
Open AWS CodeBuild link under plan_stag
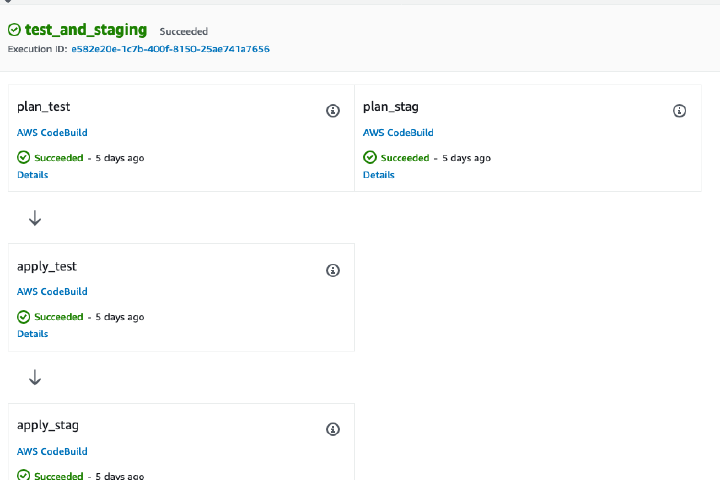point(398,133)
